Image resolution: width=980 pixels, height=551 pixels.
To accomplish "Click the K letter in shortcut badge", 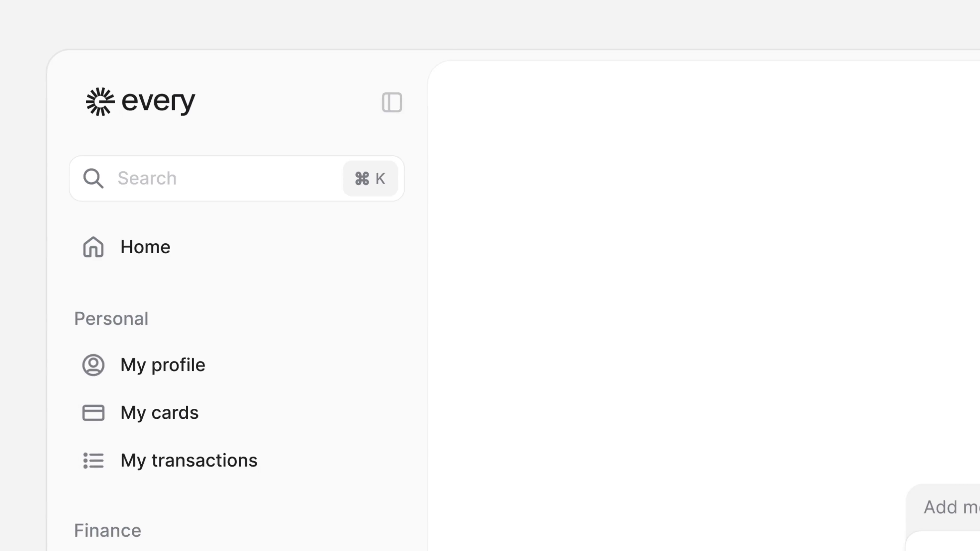I will point(380,178).
